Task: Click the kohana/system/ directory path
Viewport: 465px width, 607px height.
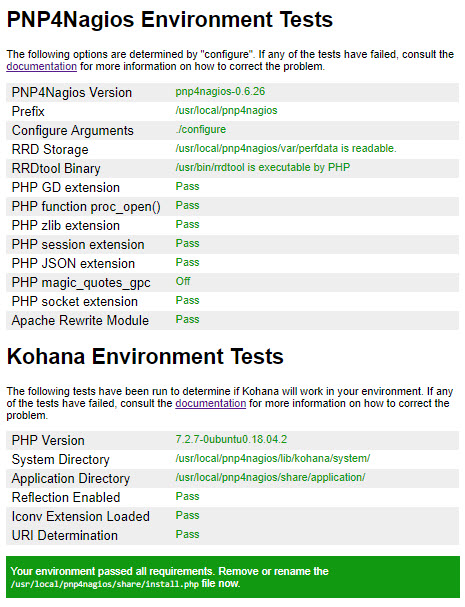Action: tap(273, 458)
